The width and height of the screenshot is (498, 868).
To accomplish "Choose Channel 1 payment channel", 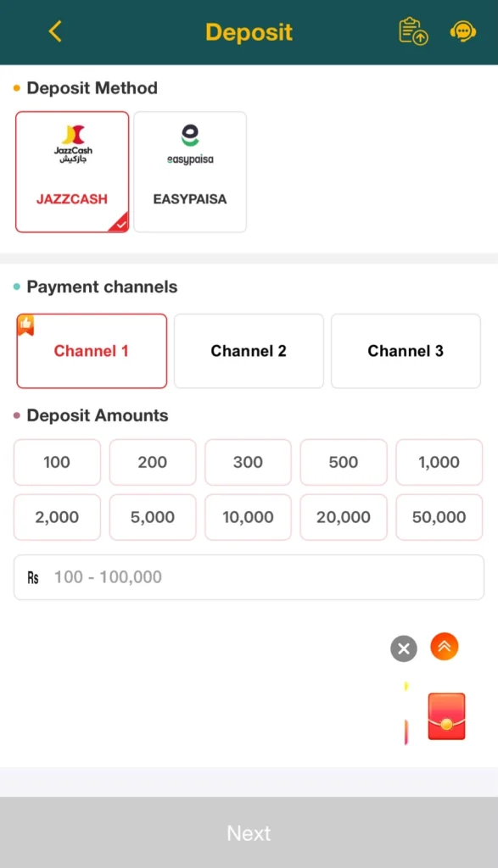I will 92,351.
